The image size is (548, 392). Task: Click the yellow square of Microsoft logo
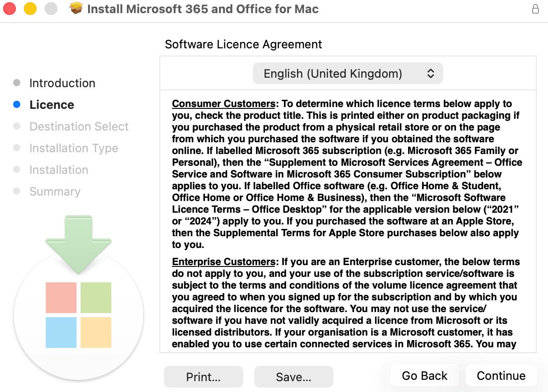pyautogui.click(x=96, y=332)
